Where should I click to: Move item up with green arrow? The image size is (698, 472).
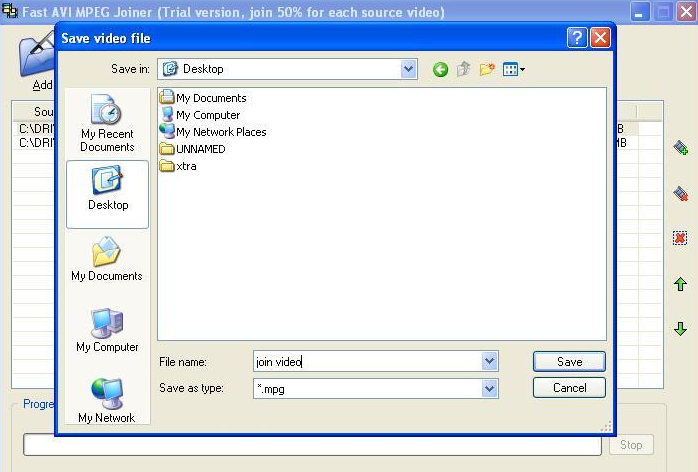point(680,284)
